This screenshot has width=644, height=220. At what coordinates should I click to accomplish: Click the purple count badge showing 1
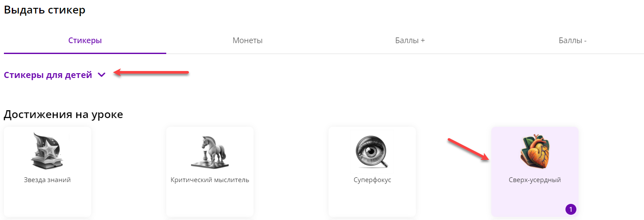point(571,210)
